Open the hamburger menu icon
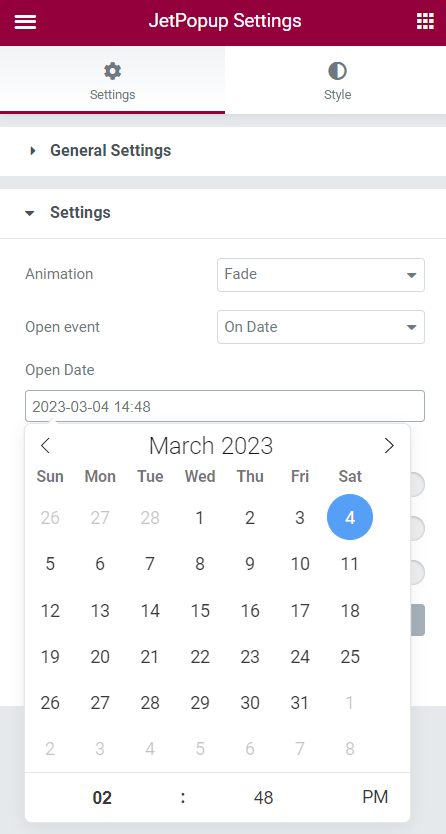 point(25,22)
